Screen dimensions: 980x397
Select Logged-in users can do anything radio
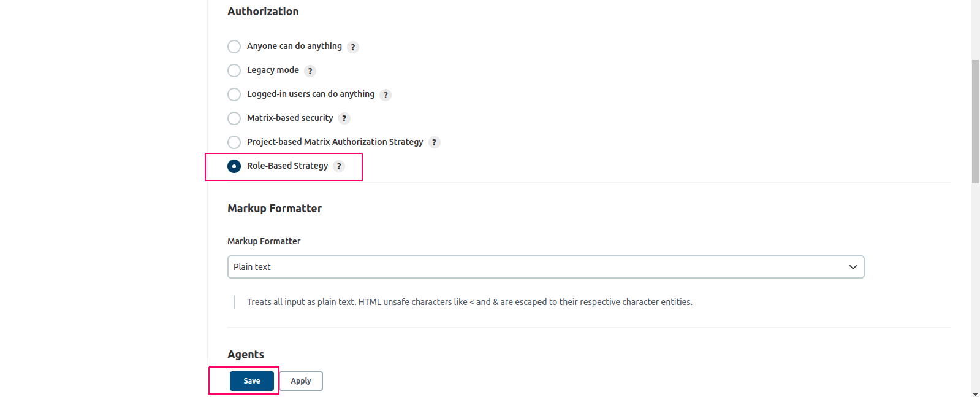pyautogui.click(x=234, y=94)
